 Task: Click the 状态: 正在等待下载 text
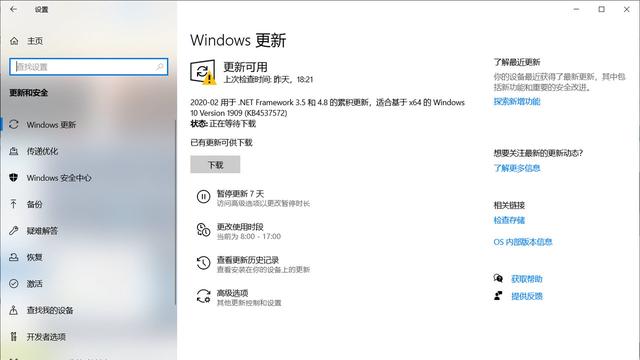point(223,124)
